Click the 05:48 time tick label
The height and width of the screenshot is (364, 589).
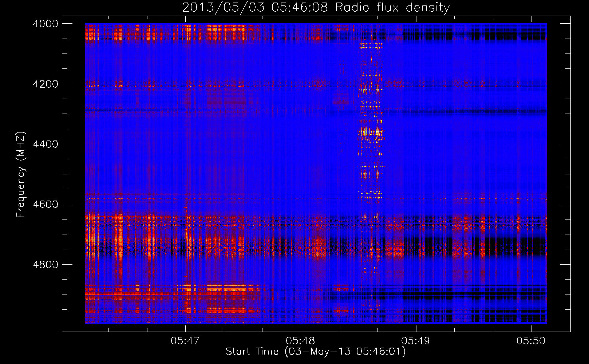coord(300,341)
